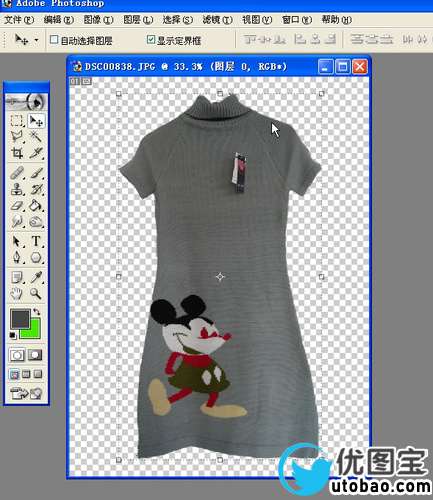Select the Paint Bucket tool
This screenshot has height=500, width=433.
click(x=35, y=205)
